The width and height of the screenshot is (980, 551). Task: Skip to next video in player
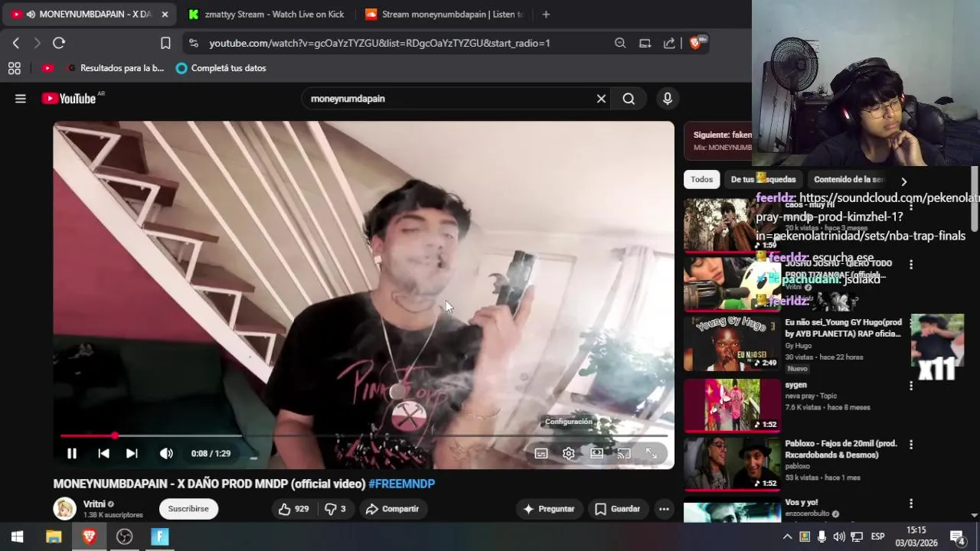pos(132,454)
